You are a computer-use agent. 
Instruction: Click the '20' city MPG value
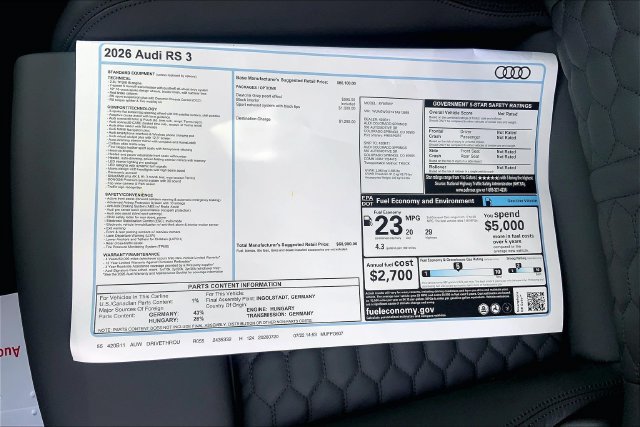tap(409, 231)
